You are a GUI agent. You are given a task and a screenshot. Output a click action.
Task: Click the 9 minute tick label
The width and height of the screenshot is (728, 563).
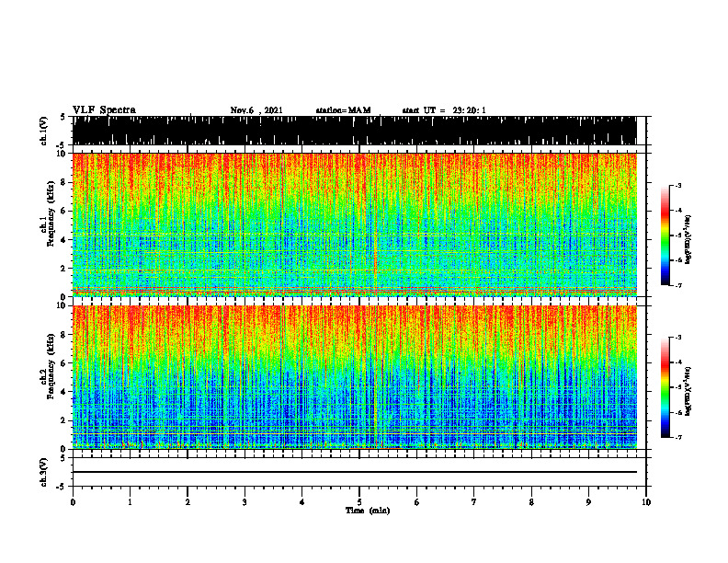pos(588,502)
